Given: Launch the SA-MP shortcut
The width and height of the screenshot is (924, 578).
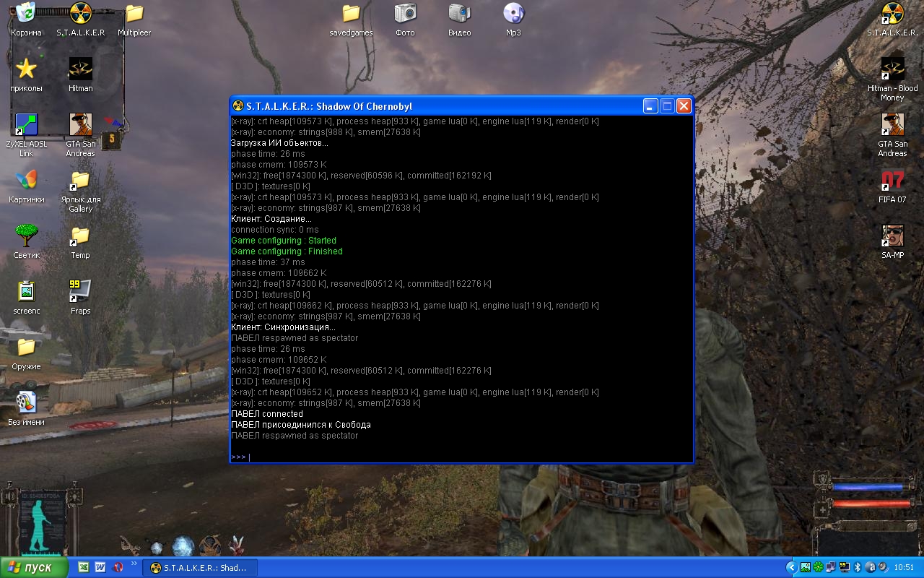Looking at the screenshot, I should pyautogui.click(x=892, y=242).
